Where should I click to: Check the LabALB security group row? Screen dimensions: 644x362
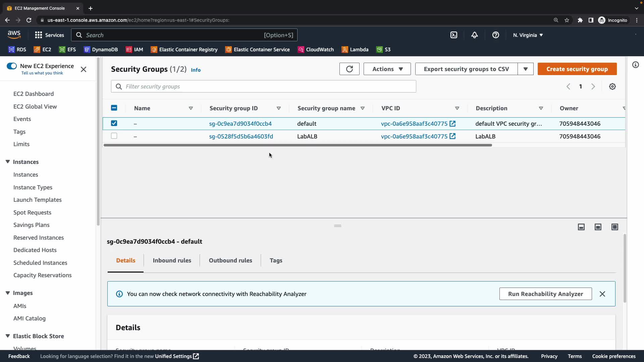[114, 136]
